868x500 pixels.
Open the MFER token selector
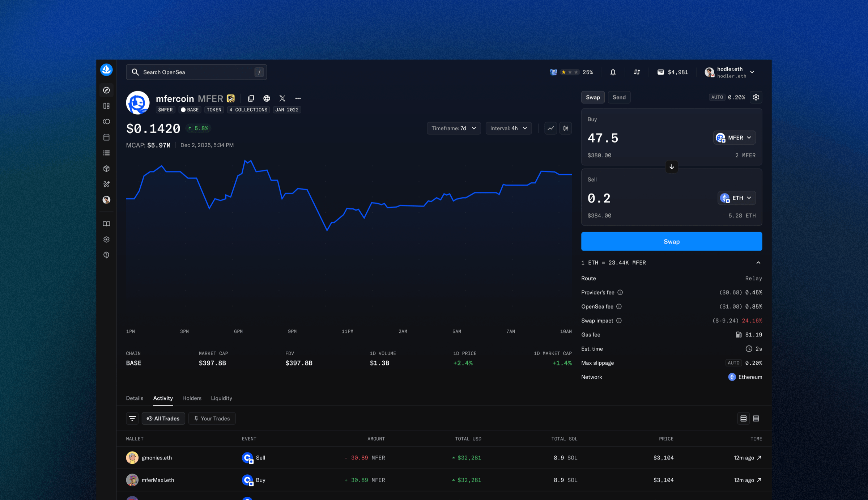(734, 138)
